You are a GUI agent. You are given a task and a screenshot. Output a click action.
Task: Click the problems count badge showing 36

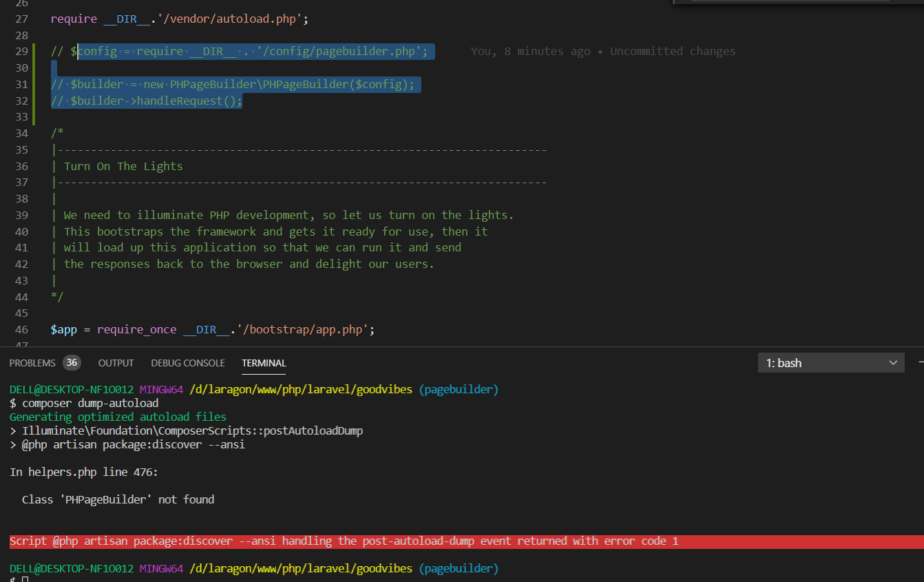click(x=72, y=362)
